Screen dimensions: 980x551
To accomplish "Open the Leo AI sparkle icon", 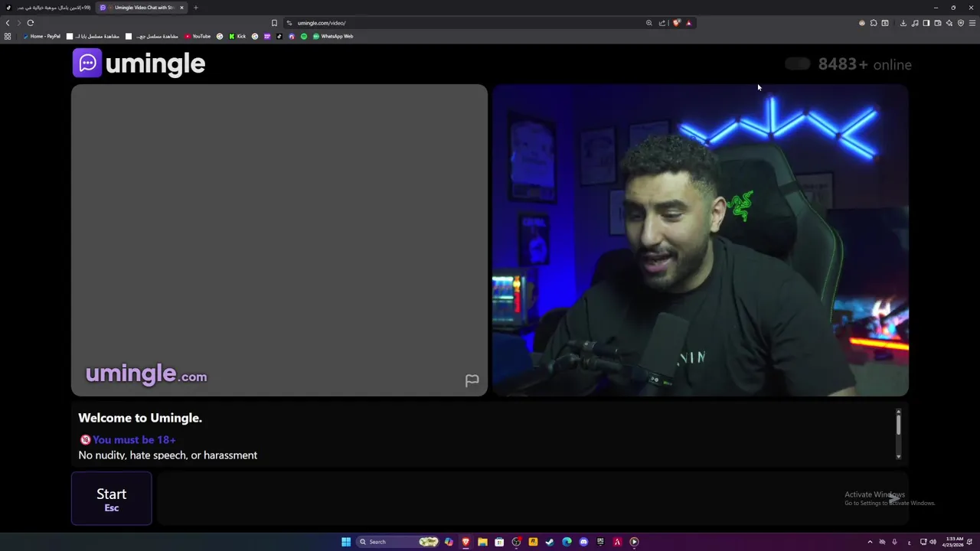I will click(949, 23).
